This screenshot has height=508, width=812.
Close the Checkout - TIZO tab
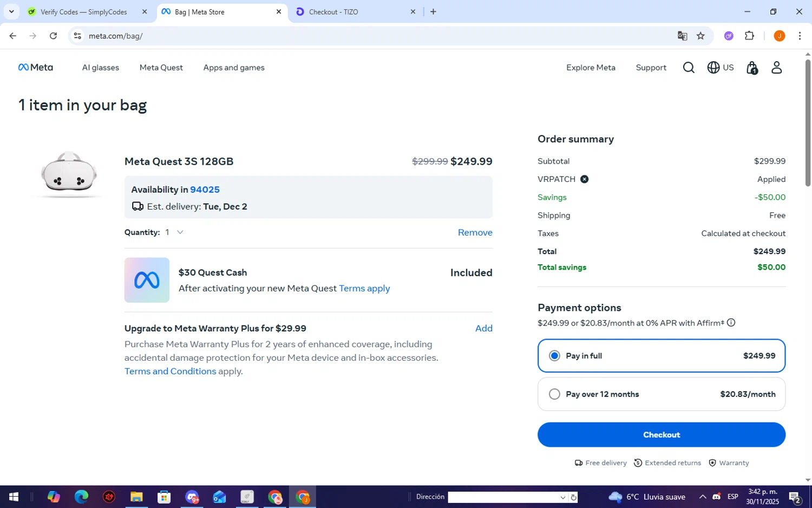pos(413,12)
